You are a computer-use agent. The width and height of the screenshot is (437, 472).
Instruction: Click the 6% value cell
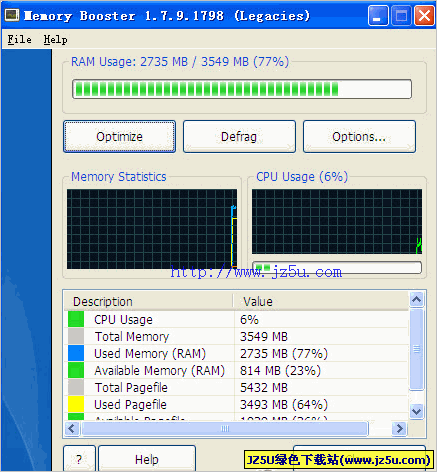(x=249, y=320)
